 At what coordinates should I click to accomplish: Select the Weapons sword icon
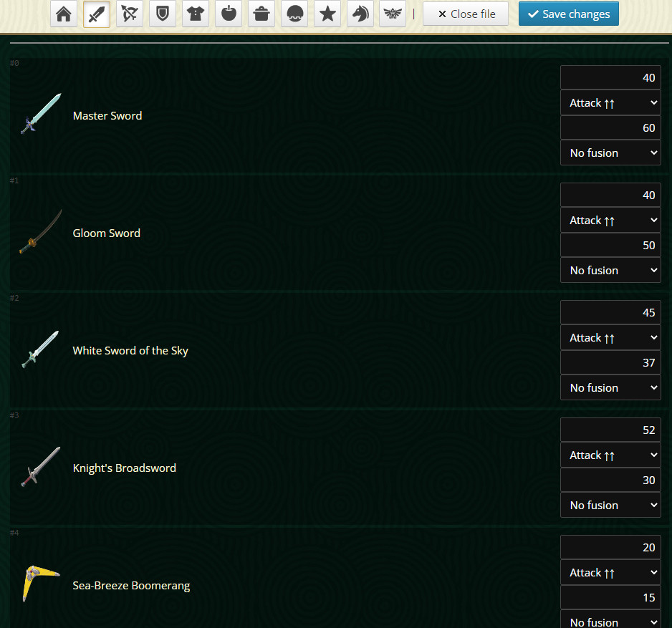click(97, 14)
